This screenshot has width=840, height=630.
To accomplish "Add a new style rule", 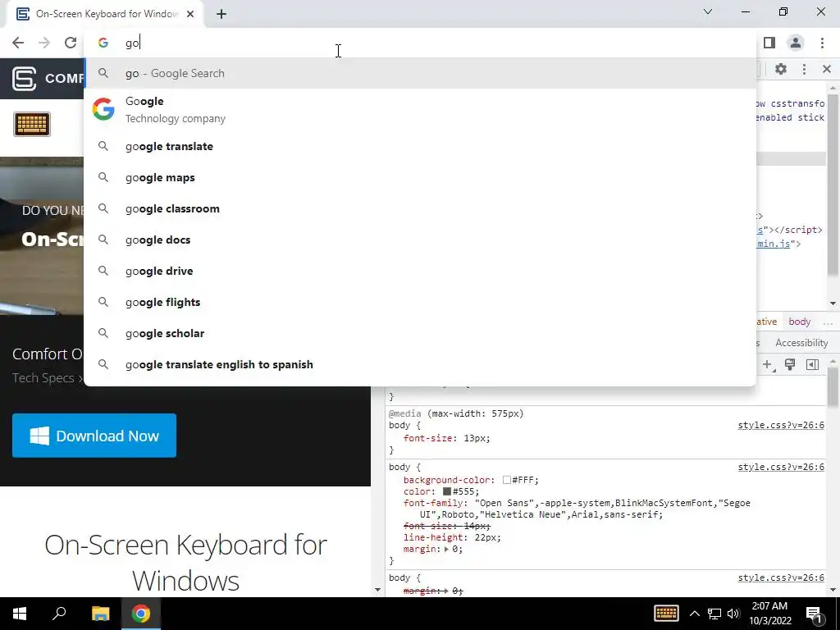I will click(768, 365).
